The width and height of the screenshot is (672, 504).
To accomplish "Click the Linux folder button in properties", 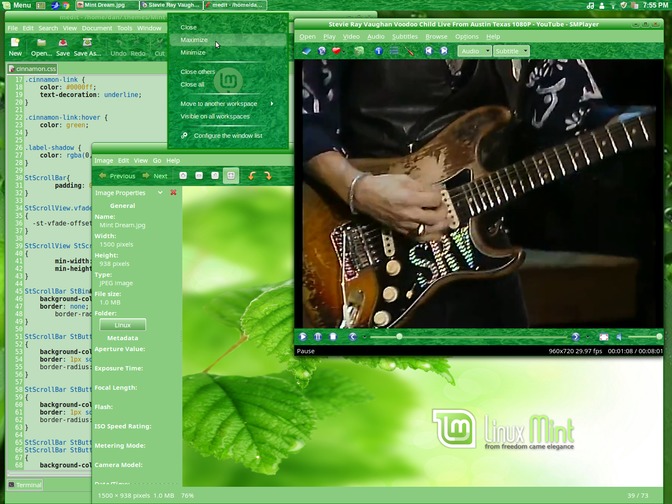I will click(x=123, y=325).
